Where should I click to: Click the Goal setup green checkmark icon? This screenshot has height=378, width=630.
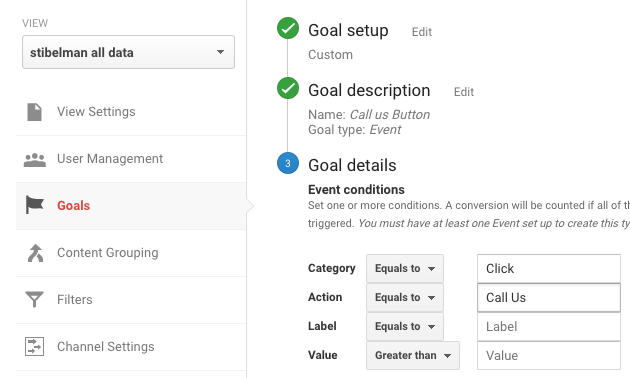coord(288,28)
